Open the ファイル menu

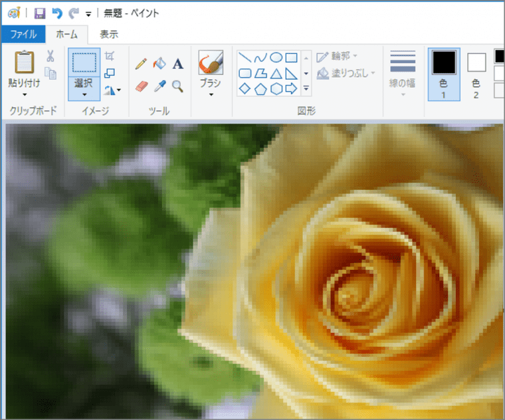(23, 34)
